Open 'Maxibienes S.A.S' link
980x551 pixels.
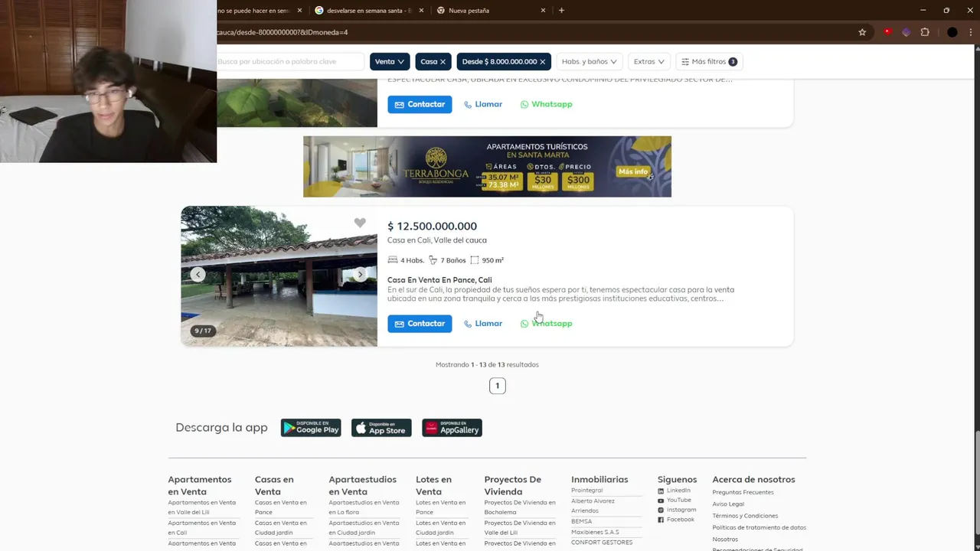pos(595,532)
